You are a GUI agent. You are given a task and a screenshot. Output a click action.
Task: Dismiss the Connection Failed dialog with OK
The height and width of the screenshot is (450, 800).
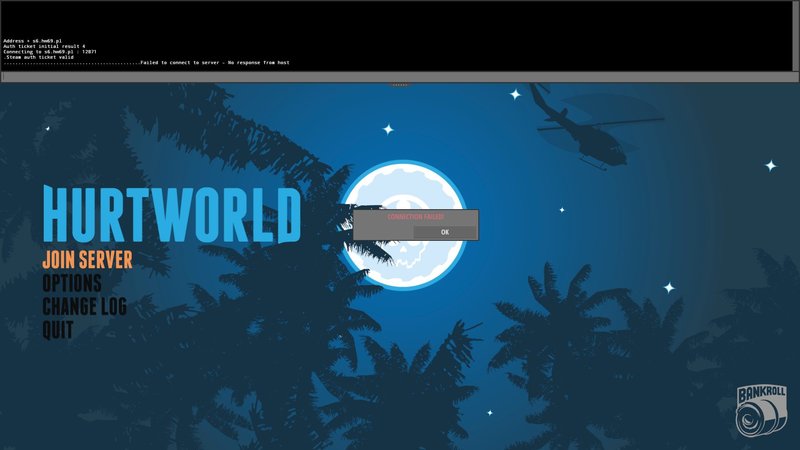pyautogui.click(x=445, y=232)
